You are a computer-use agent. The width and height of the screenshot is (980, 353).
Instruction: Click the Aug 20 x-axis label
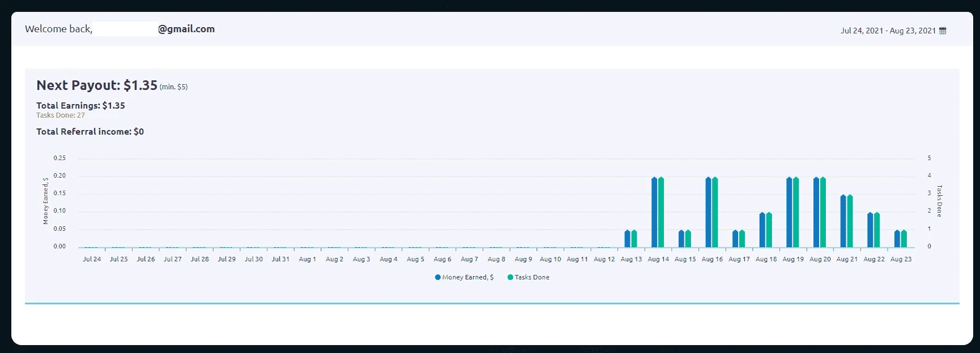pos(820,259)
